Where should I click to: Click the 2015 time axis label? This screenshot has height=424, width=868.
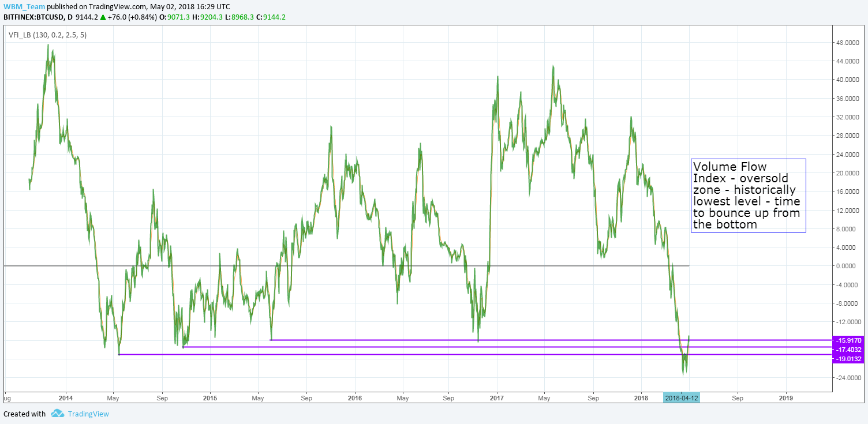(x=210, y=398)
